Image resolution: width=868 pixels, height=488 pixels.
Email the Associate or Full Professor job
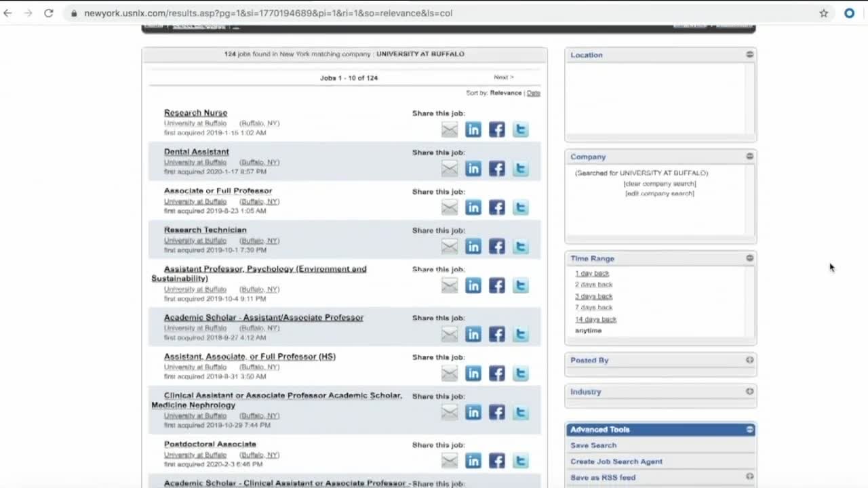(450, 208)
